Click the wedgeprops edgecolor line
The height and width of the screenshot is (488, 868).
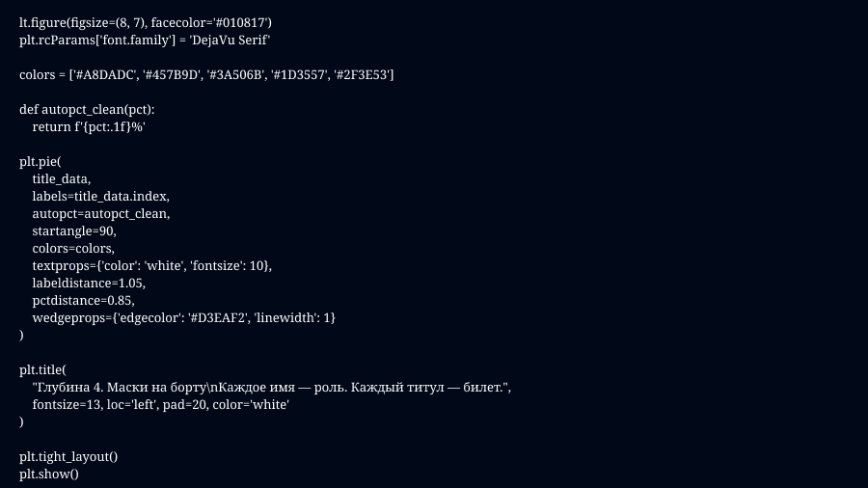tap(184, 317)
